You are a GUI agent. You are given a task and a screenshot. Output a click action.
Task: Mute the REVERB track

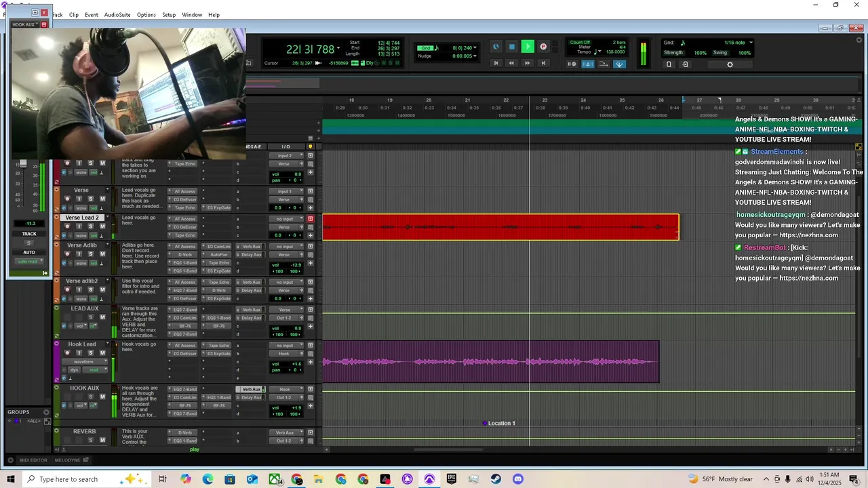pyautogui.click(x=102, y=441)
